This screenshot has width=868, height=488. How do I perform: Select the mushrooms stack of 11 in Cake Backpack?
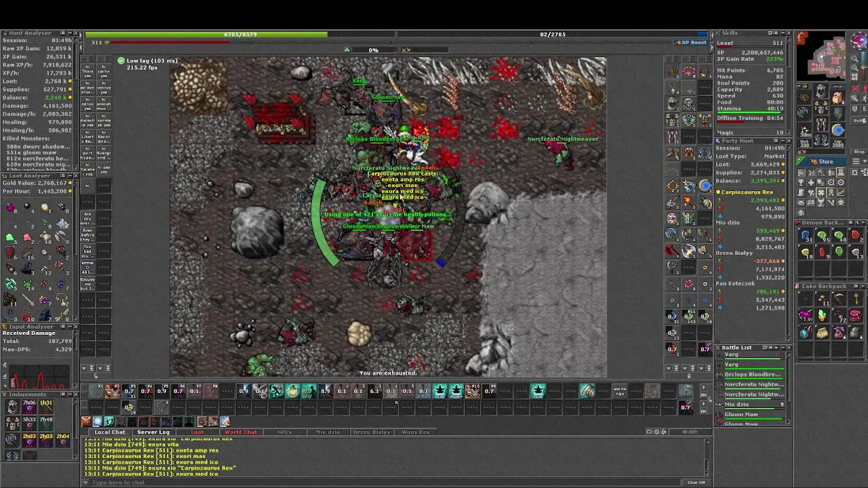click(823, 298)
